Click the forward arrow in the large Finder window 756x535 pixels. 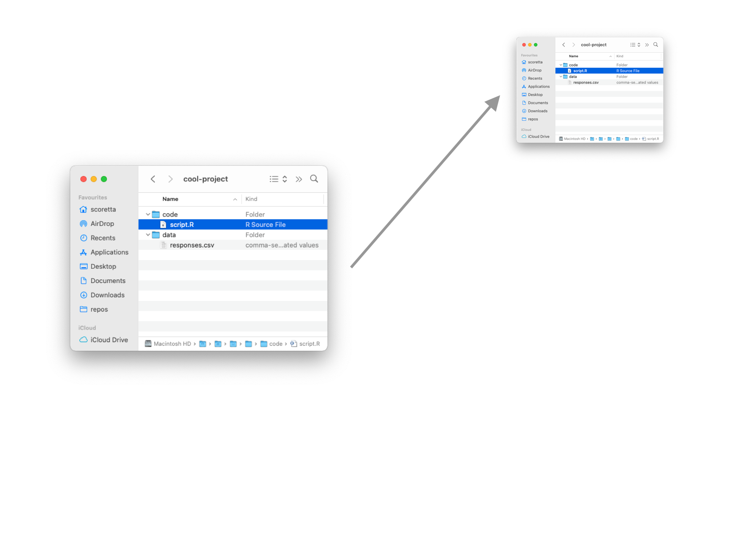point(170,179)
